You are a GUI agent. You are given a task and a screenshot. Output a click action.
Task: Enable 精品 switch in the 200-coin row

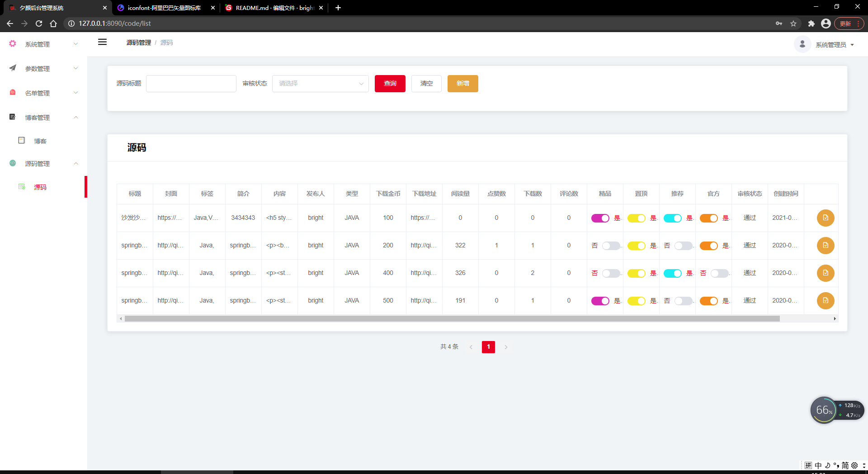[x=611, y=246]
